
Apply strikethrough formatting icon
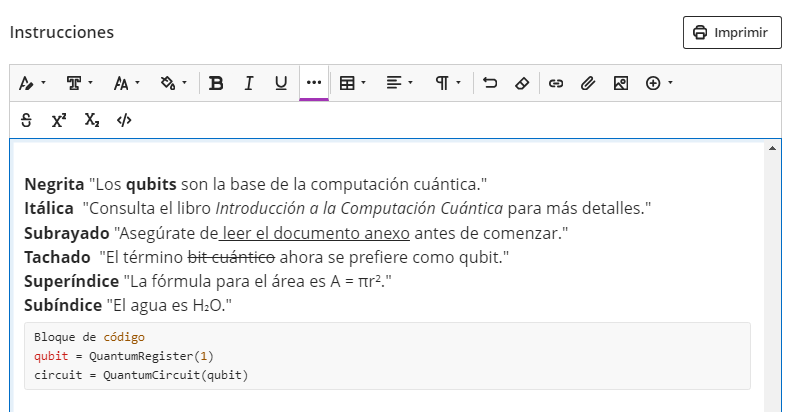point(26,120)
